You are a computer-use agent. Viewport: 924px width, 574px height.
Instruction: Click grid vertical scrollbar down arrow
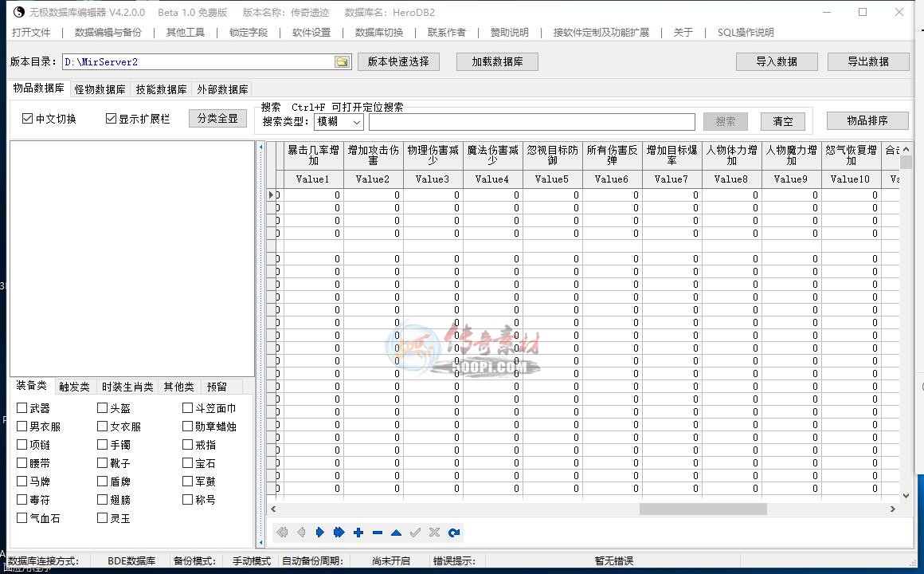click(x=906, y=496)
